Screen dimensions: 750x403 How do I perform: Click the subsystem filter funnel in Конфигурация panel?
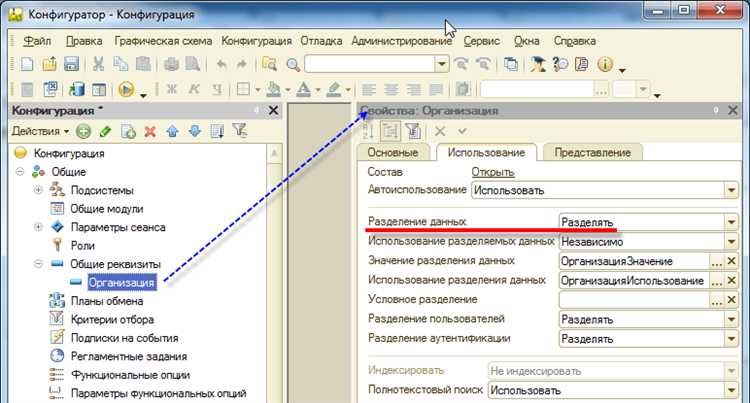pos(240,131)
